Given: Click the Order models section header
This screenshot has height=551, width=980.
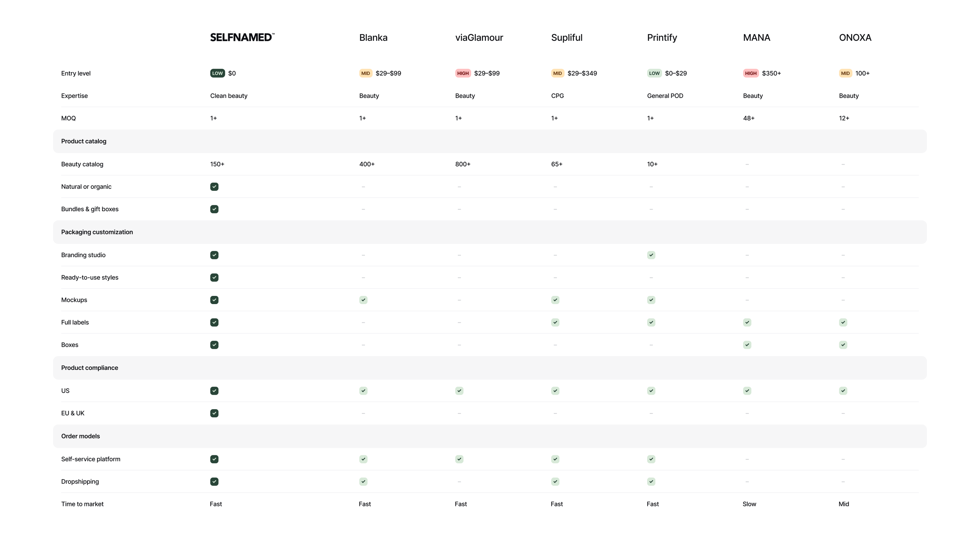Looking at the screenshot, I should tap(80, 436).
